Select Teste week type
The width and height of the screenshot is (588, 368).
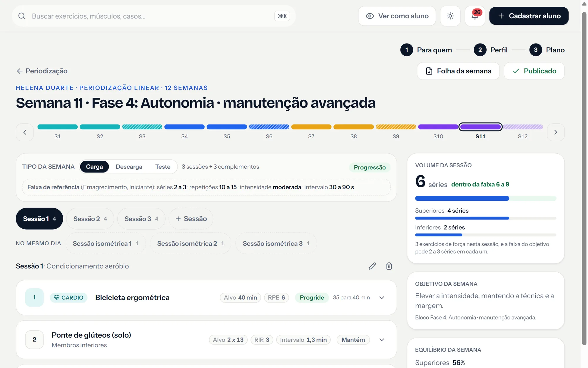[163, 167]
